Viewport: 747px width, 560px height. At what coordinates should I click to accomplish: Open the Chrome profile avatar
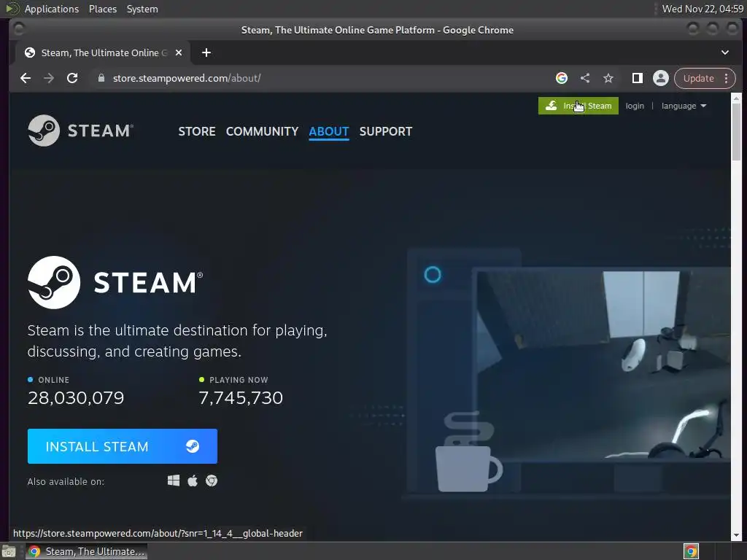[661, 78]
